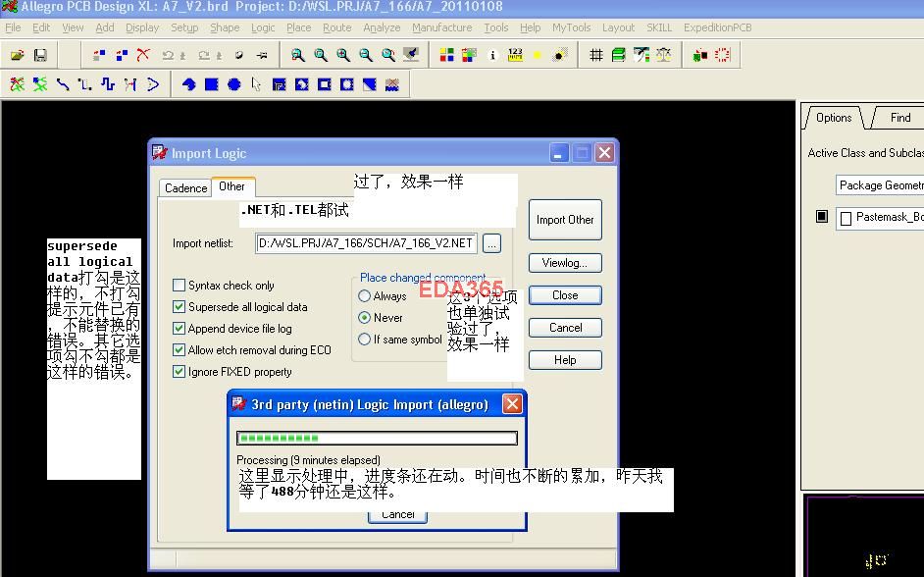
Task: Select the Add Connect routing icon
Action: pyautogui.click(x=63, y=84)
